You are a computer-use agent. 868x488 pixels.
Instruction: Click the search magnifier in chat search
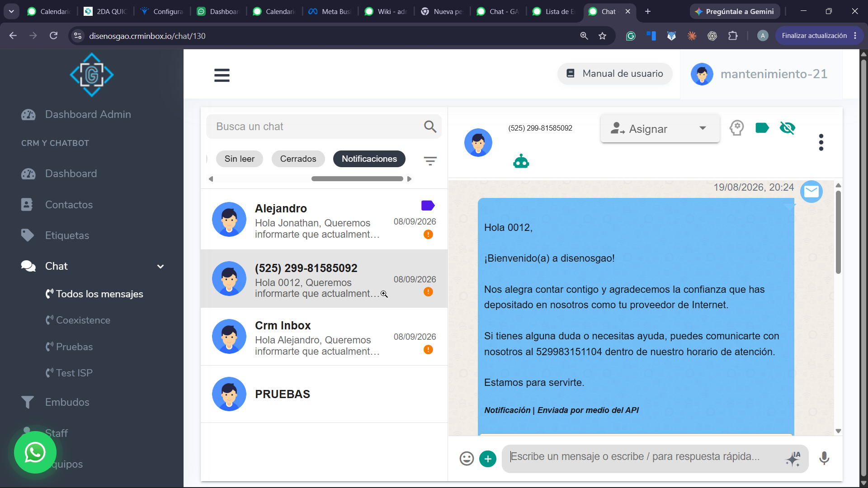430,127
